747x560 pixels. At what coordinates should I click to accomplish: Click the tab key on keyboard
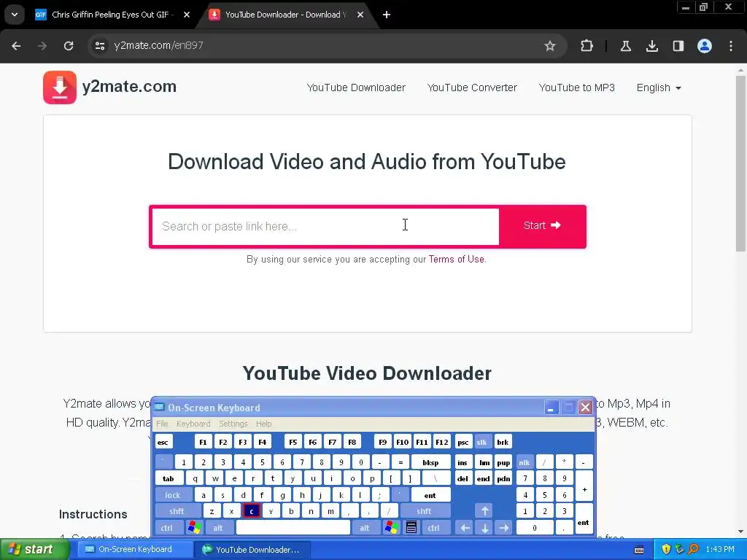(x=169, y=479)
